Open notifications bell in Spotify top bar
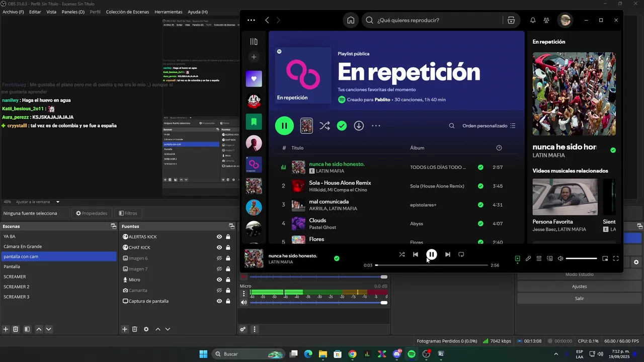Screen dimensions: 644x362 [x=533, y=20]
